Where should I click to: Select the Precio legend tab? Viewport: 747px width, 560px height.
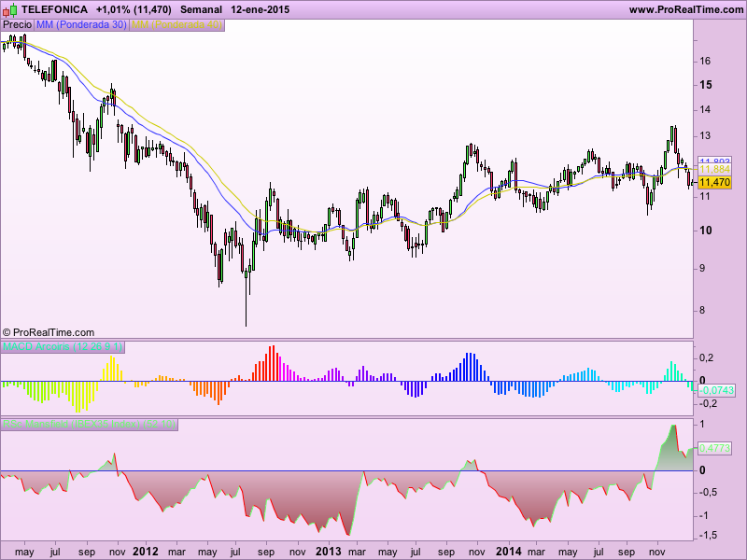tap(18, 25)
